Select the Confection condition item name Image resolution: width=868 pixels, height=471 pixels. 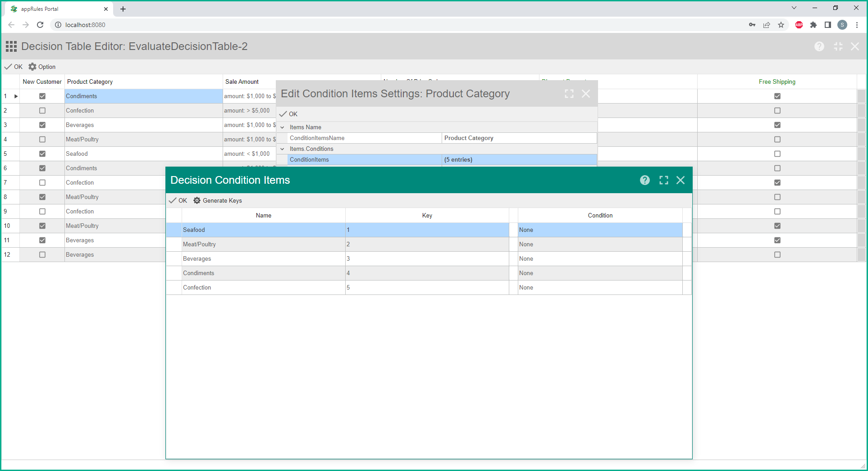click(264, 287)
